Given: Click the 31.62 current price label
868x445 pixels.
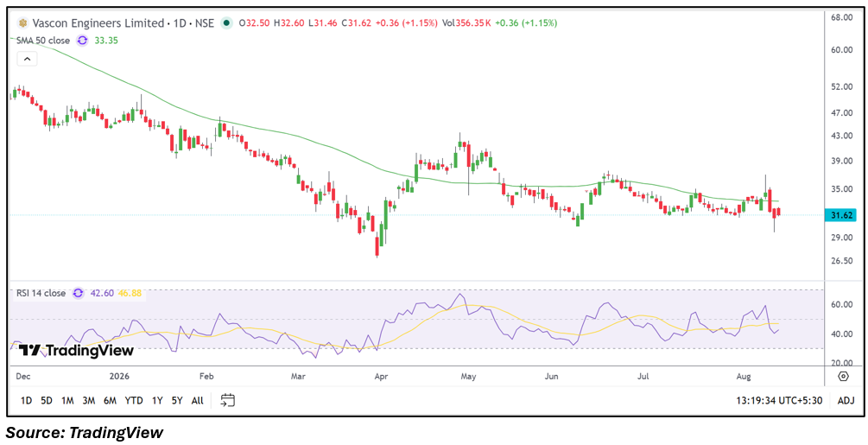Looking at the screenshot, I should point(839,215).
